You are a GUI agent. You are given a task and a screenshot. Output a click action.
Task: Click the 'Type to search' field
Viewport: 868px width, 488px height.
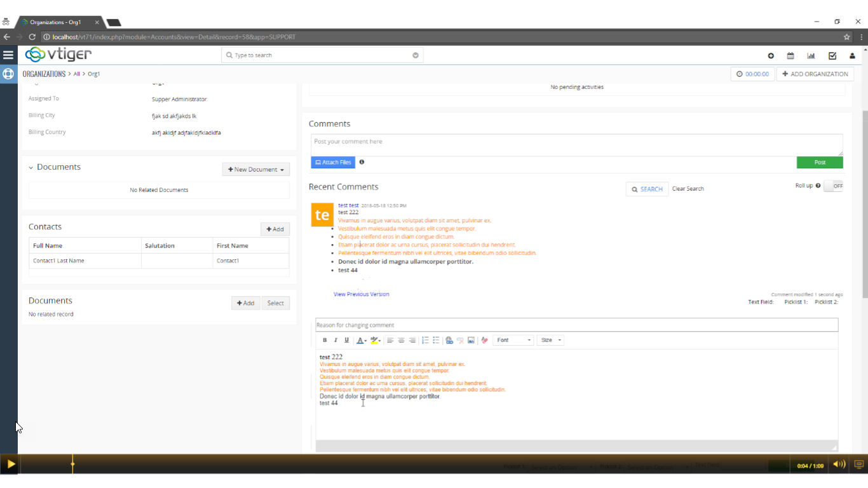(323, 55)
